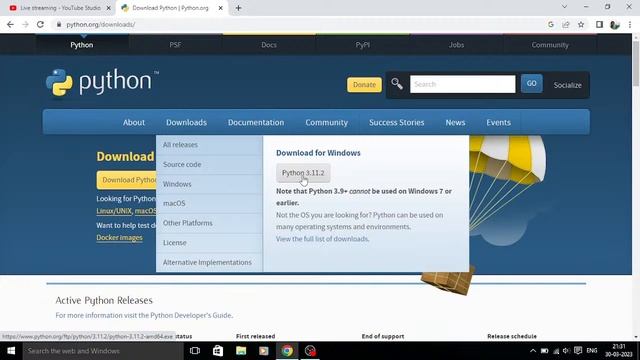Click the browser back arrow
The image size is (640, 360).
pos(10,24)
